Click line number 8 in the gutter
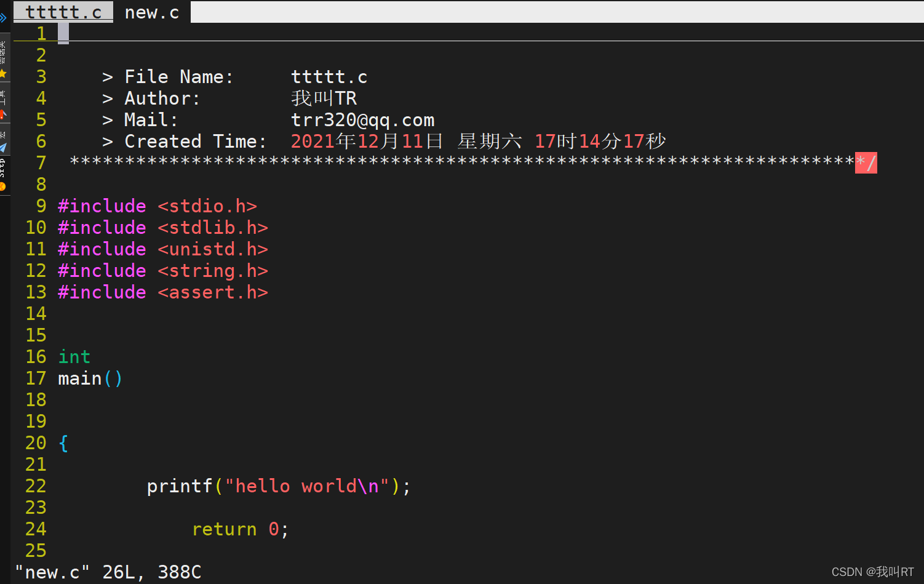 tap(41, 185)
